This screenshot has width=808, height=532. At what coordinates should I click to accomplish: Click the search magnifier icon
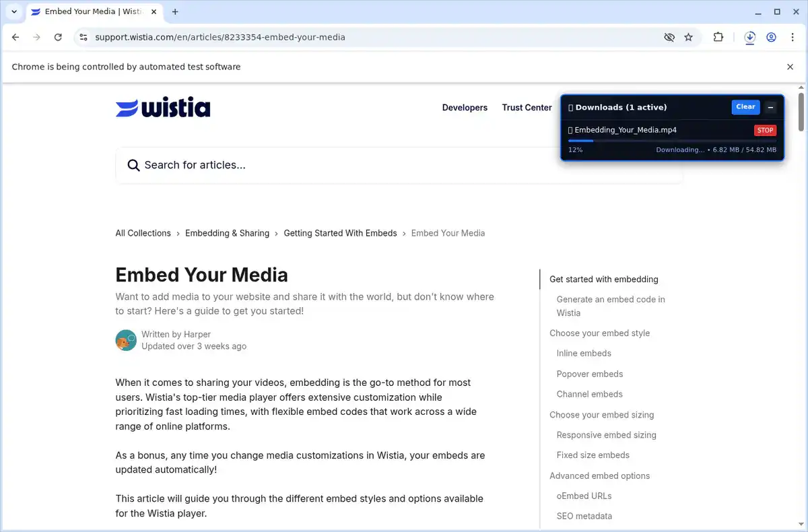click(133, 165)
